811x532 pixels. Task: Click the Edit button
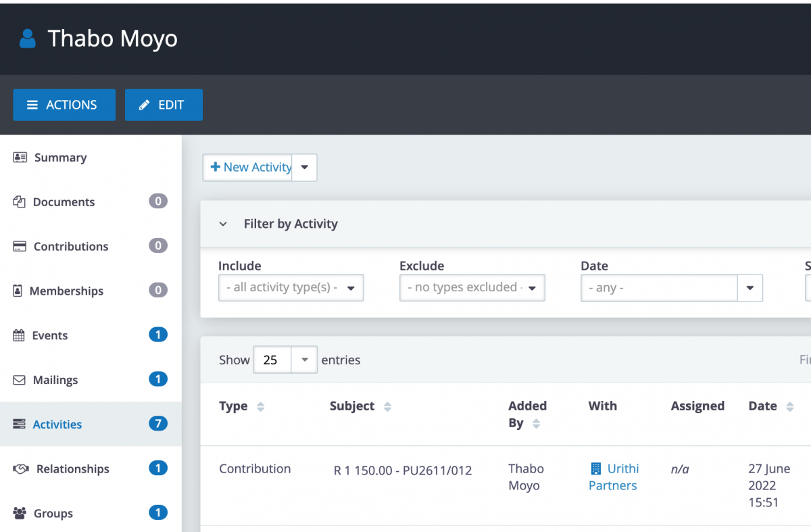click(164, 105)
